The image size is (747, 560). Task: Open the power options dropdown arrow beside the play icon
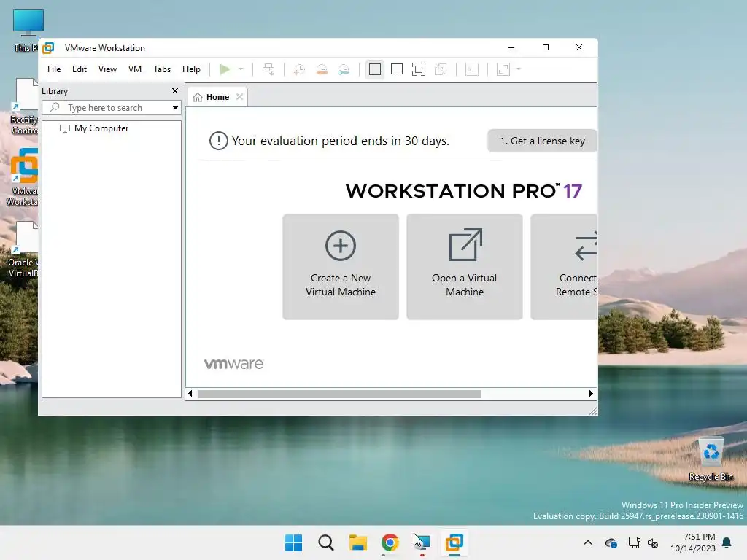(x=241, y=69)
